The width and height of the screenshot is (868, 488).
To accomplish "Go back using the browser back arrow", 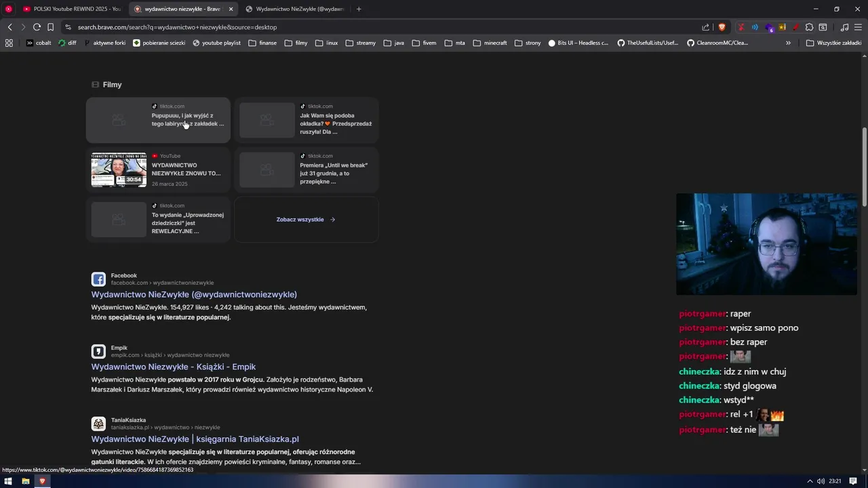I will [x=9, y=27].
